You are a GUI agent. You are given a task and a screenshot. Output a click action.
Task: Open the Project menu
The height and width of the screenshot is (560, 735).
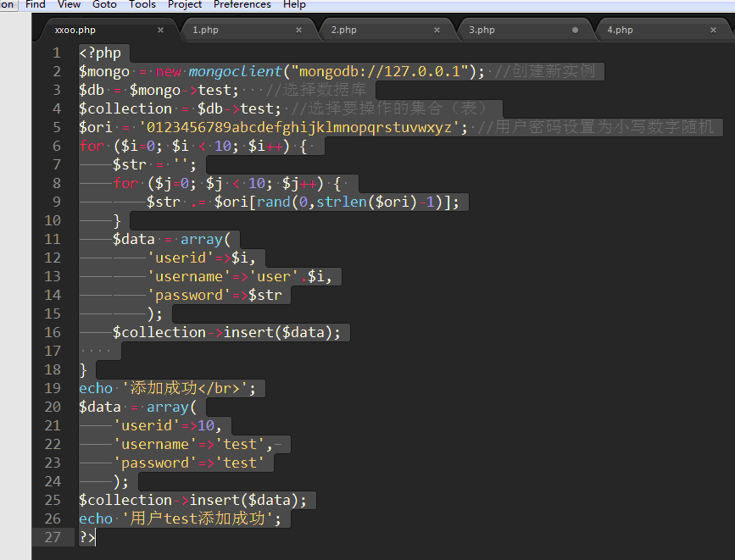[x=185, y=4]
